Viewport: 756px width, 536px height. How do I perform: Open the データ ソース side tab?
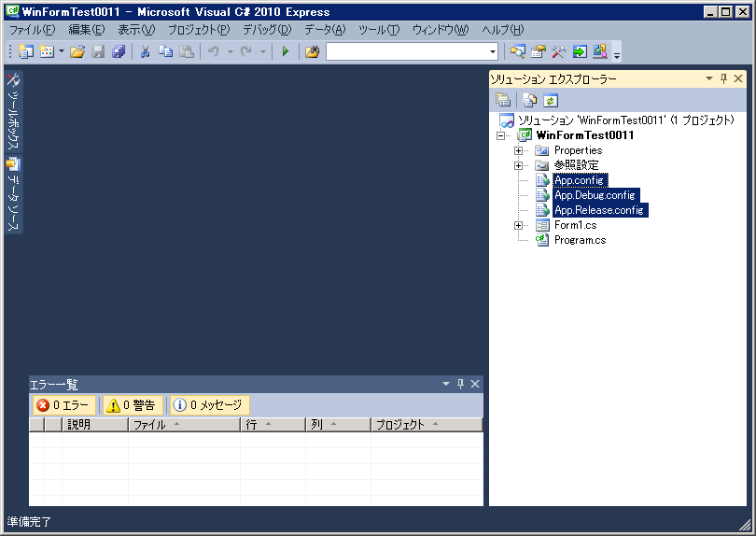(x=13, y=194)
